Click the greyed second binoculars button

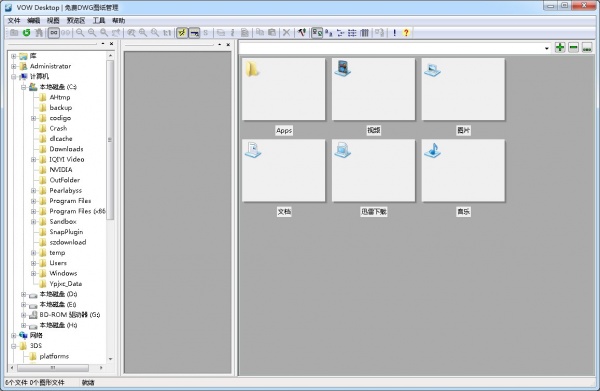click(66, 33)
